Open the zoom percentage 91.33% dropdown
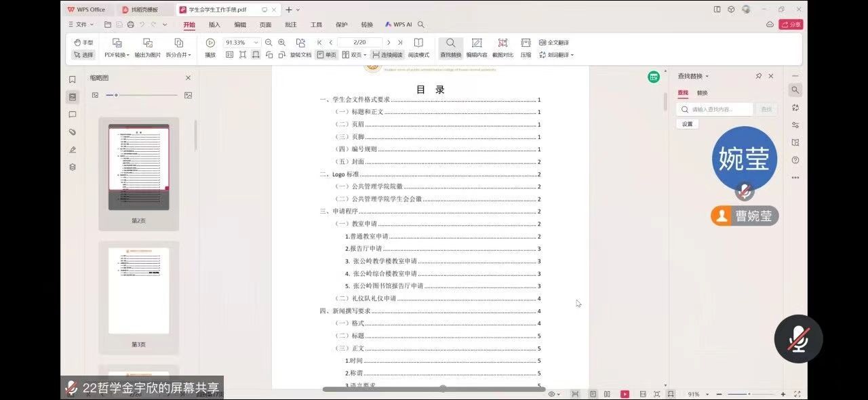Viewport: 868px width, 400px height. pos(256,43)
